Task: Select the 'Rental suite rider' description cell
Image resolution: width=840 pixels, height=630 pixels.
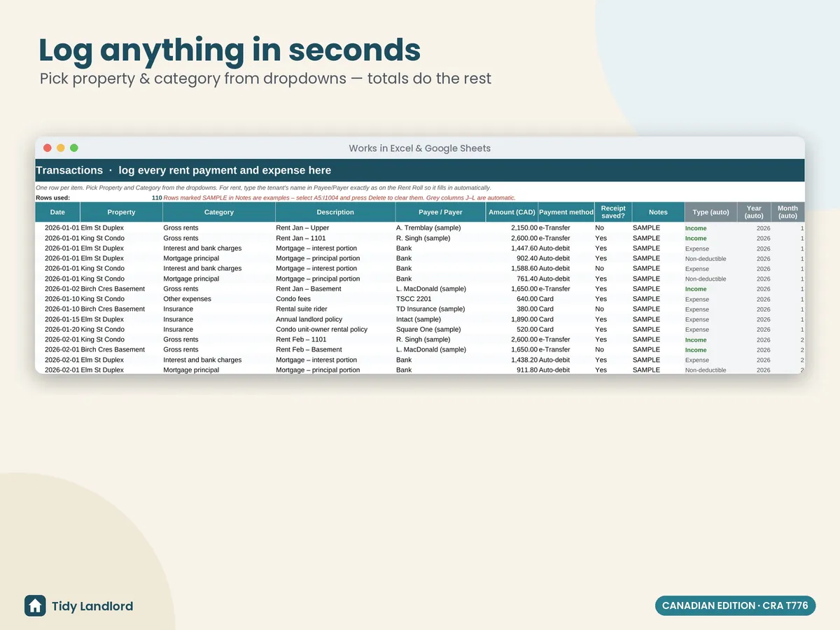Action: [x=335, y=309]
